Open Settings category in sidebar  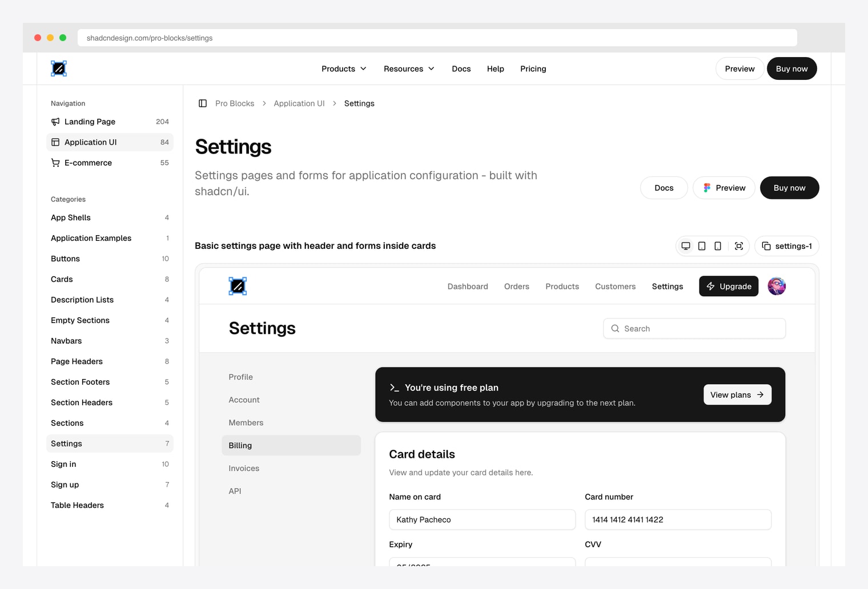click(110, 443)
